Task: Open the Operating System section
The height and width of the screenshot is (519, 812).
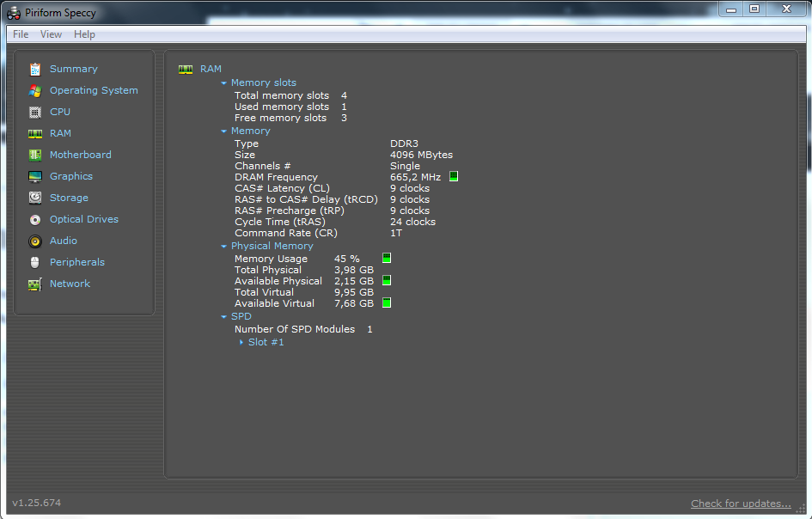Action: pyautogui.click(x=94, y=90)
